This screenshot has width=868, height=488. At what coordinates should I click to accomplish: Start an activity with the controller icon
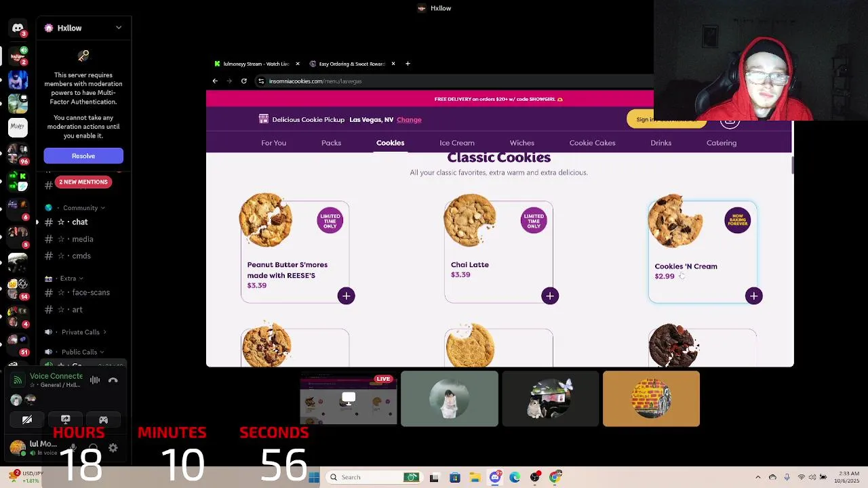point(103,420)
